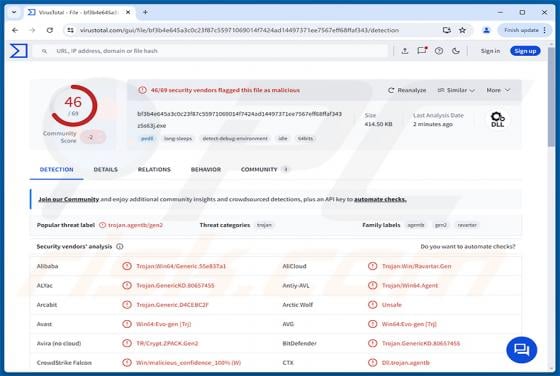Click the browser address bar URL
560x376 pixels.
coord(239,30)
